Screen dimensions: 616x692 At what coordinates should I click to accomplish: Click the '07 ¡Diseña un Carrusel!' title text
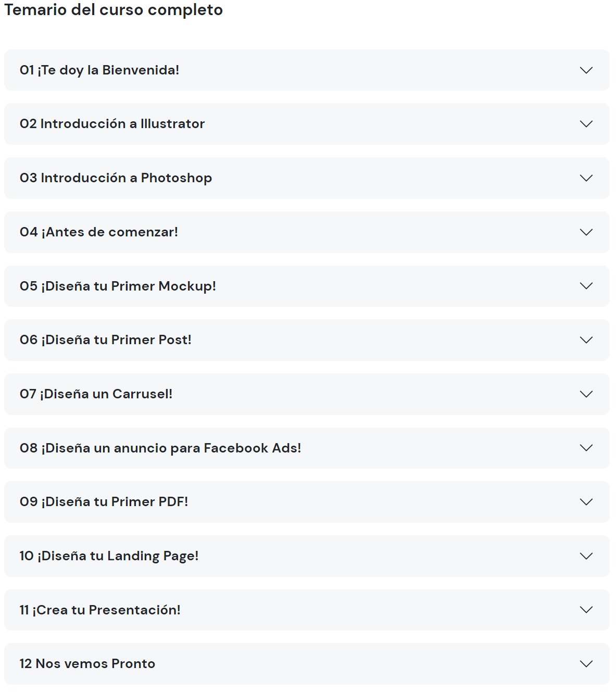pyautogui.click(x=96, y=394)
